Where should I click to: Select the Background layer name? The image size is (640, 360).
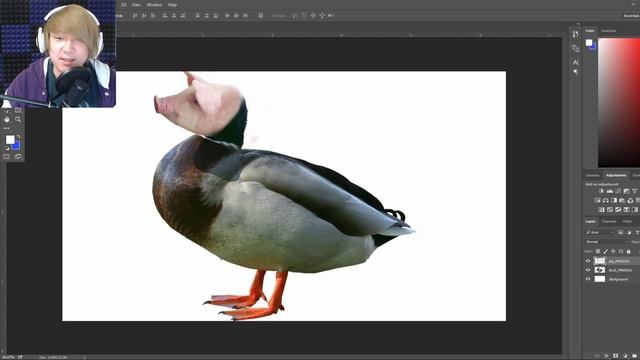tap(618, 279)
